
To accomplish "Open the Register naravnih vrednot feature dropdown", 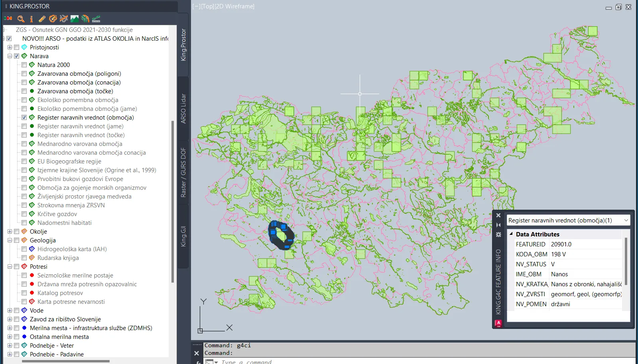I will 626,220.
